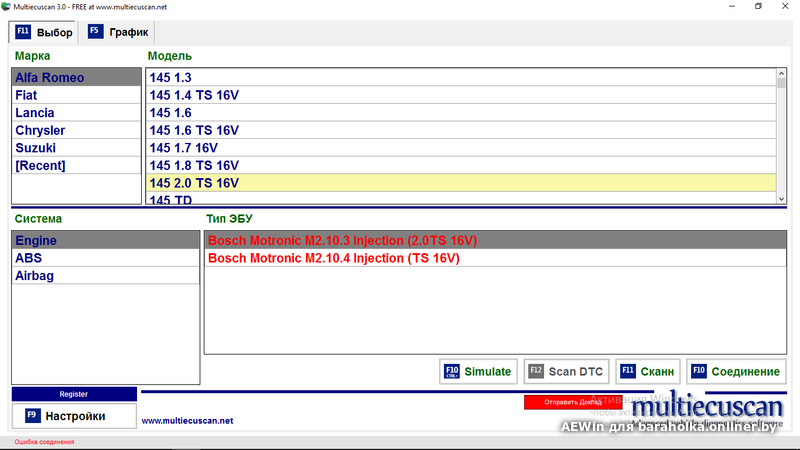The image size is (800, 450).
Task: Click the F5 key icon on График tab
Action: tap(95, 31)
